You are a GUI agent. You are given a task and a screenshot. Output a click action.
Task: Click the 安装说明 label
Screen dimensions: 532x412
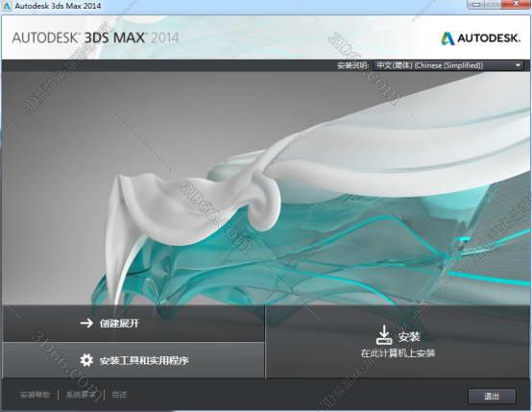point(352,65)
